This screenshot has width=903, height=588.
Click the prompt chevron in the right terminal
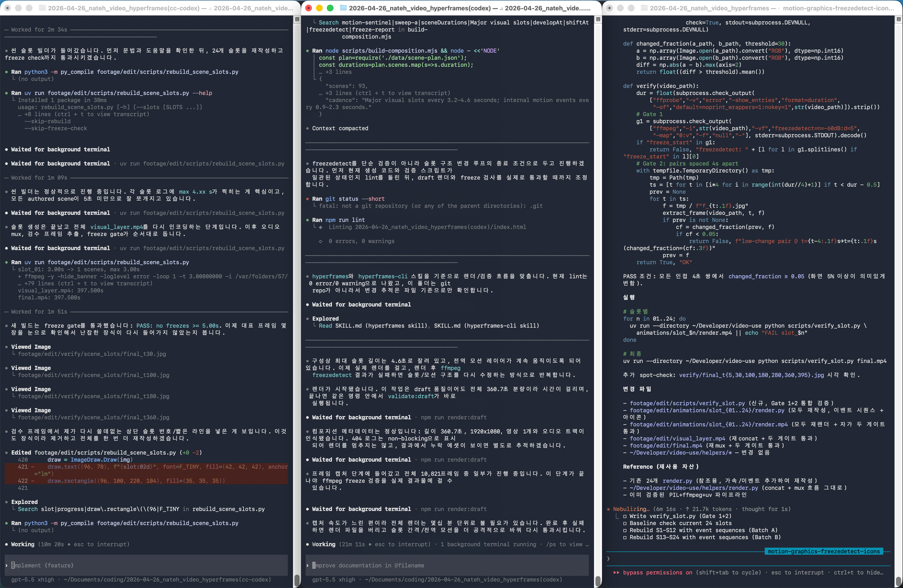(x=609, y=559)
